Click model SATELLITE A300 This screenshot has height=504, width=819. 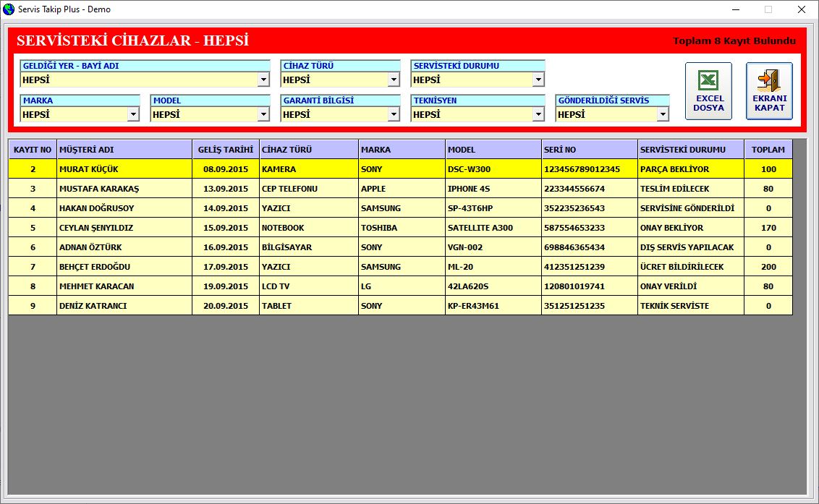coord(493,228)
